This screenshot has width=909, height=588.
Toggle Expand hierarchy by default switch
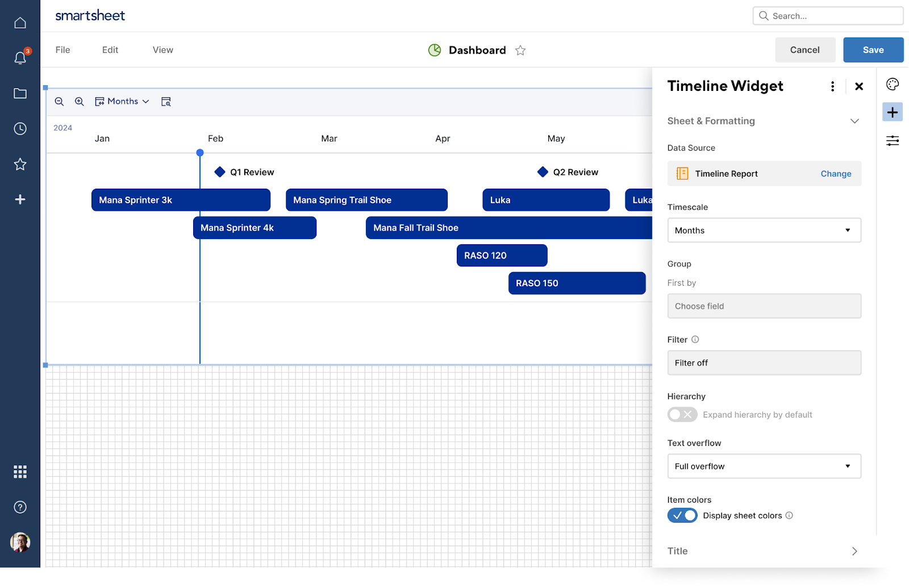682,415
